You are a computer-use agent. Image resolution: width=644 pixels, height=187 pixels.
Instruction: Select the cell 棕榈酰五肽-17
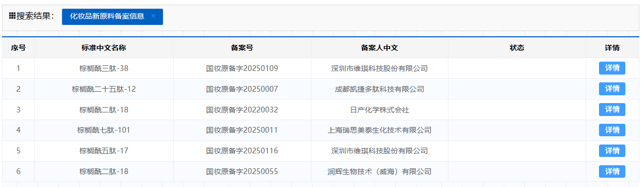(103, 151)
